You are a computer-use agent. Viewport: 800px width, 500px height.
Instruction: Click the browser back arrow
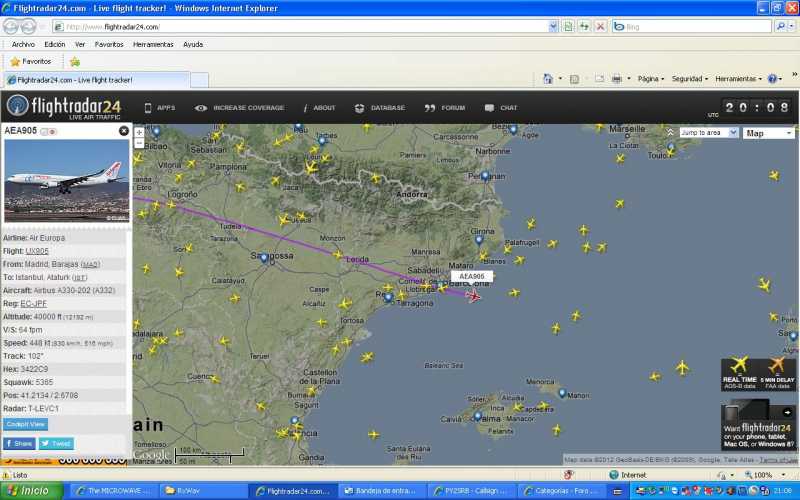point(12,26)
